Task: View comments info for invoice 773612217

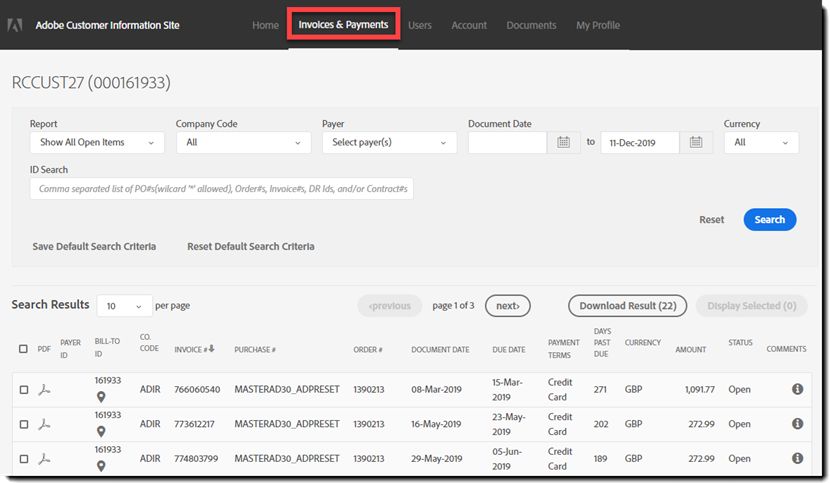Action: (x=798, y=424)
